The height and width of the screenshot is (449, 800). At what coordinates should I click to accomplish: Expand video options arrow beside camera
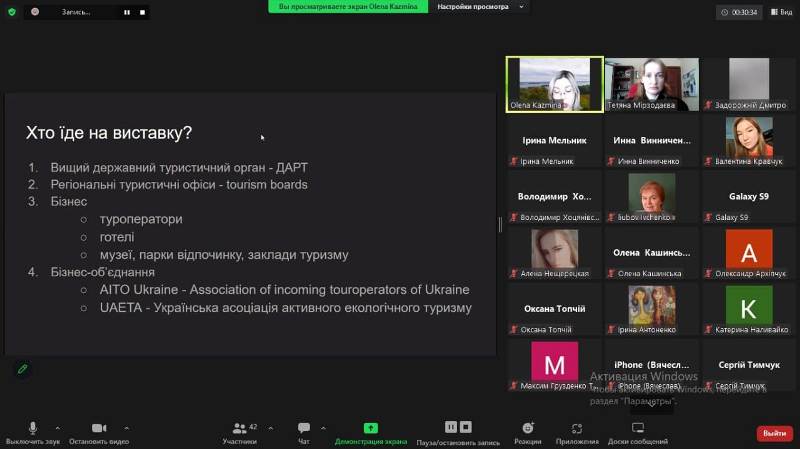(x=127, y=428)
